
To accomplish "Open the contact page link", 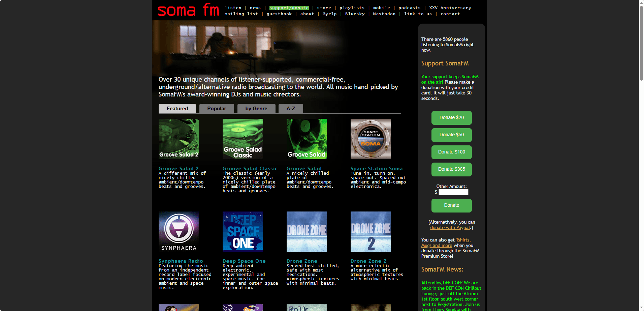I will point(450,14).
